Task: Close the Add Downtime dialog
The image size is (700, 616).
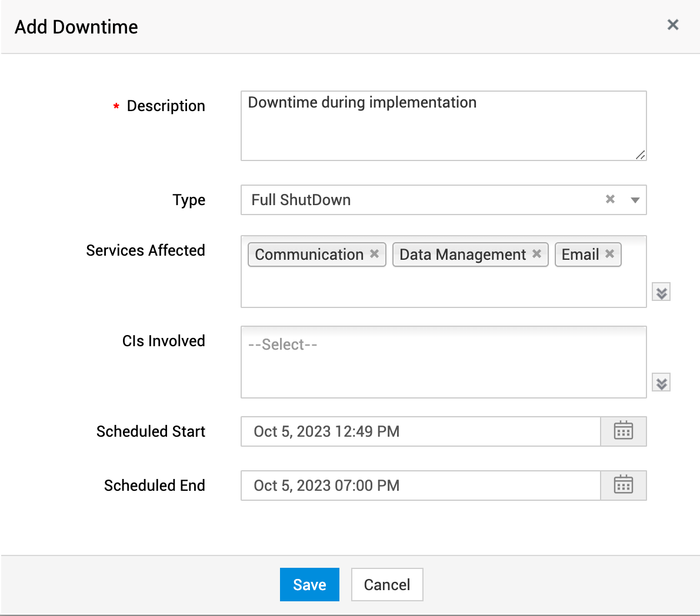Action: coord(672,25)
